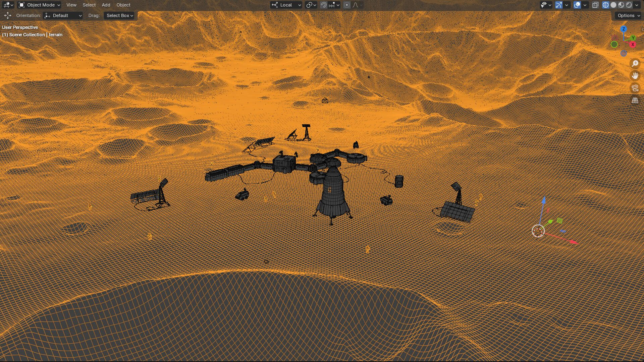Toggle snapping magnet icon
Viewport: 644px width, 362px height.
[x=324, y=5]
